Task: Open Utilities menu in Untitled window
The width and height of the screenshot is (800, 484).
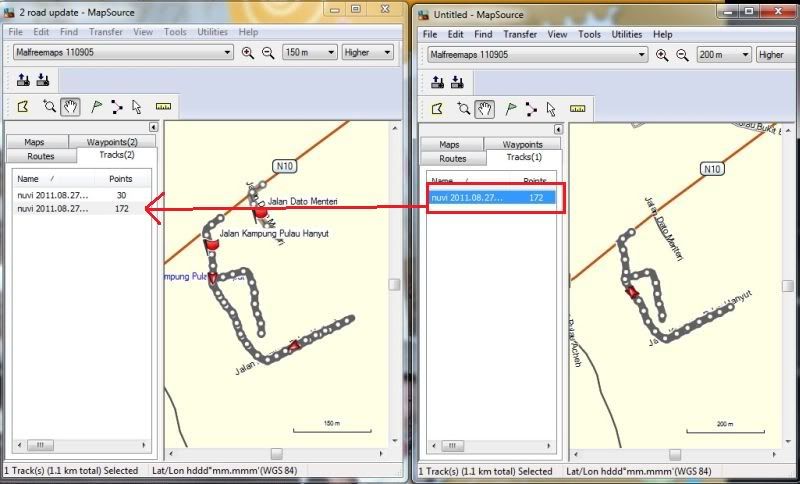Action: 627,34
